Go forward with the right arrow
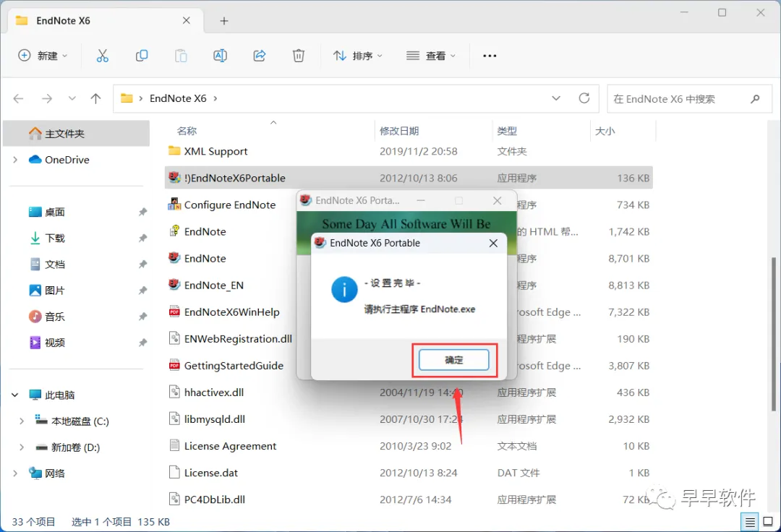Screen dimensions: 781x532 point(47,98)
